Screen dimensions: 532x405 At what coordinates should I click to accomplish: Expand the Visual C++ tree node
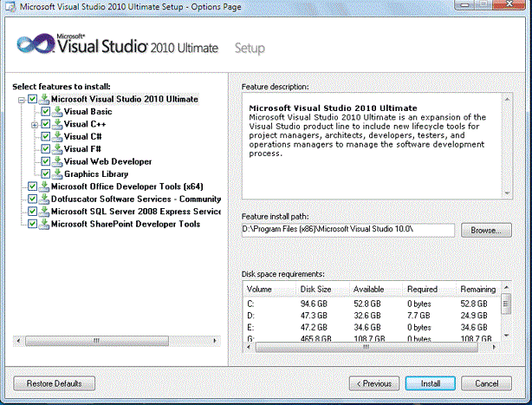pyautogui.click(x=35, y=125)
